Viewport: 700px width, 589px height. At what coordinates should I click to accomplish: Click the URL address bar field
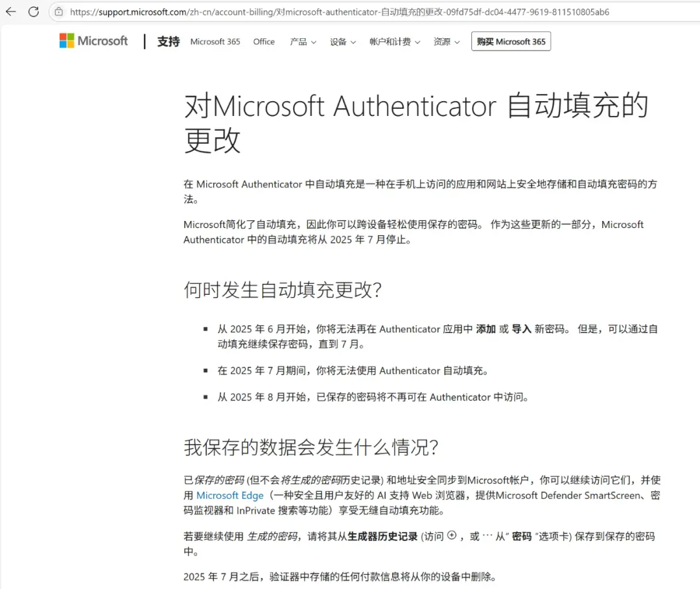339,12
